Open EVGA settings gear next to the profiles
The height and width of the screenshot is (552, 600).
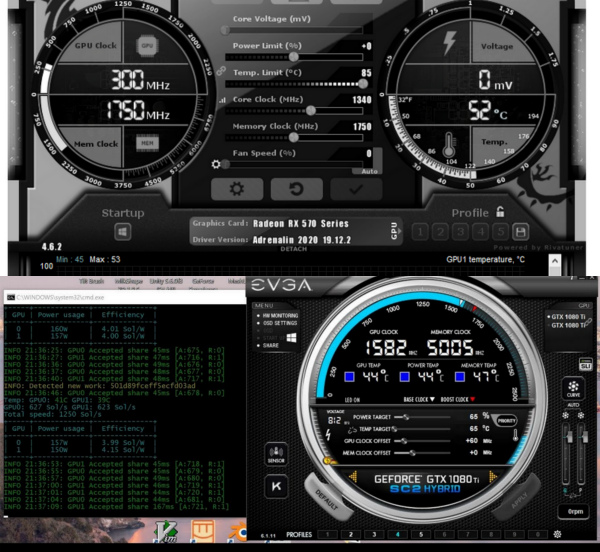557,534
